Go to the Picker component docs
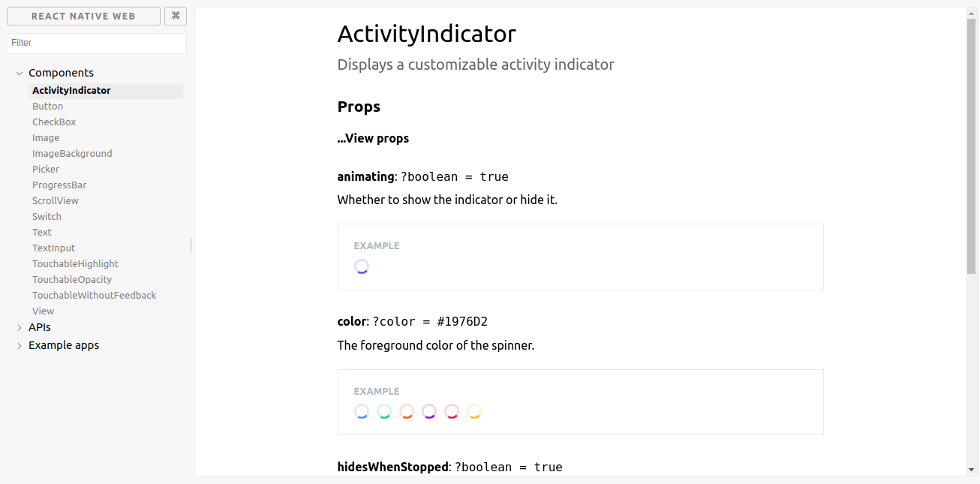The width and height of the screenshot is (980, 484). (46, 170)
